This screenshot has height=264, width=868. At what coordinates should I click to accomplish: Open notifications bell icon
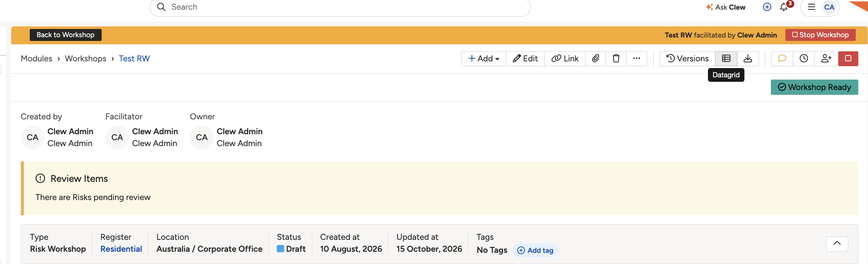point(784,7)
